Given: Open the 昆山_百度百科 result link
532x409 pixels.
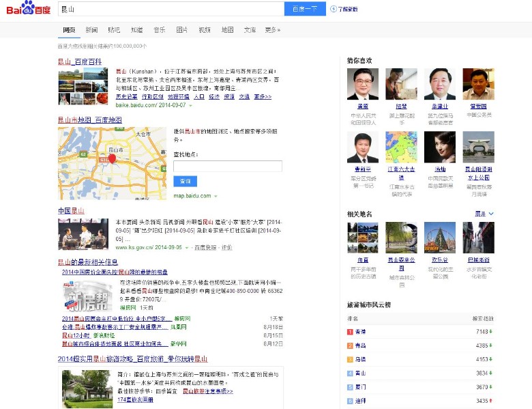Looking at the screenshot, I should (80, 61).
